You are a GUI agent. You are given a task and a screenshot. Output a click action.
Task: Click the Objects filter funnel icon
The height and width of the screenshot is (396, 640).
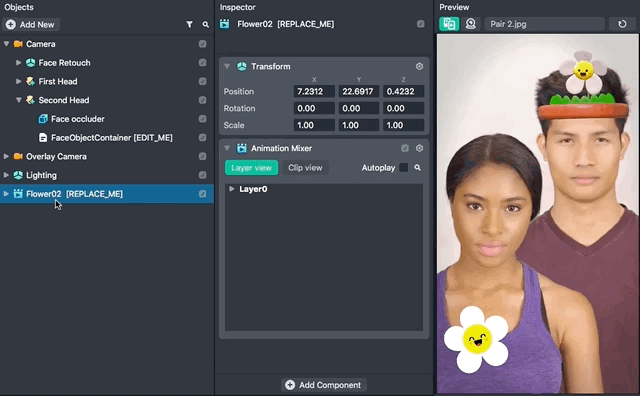[x=189, y=24]
